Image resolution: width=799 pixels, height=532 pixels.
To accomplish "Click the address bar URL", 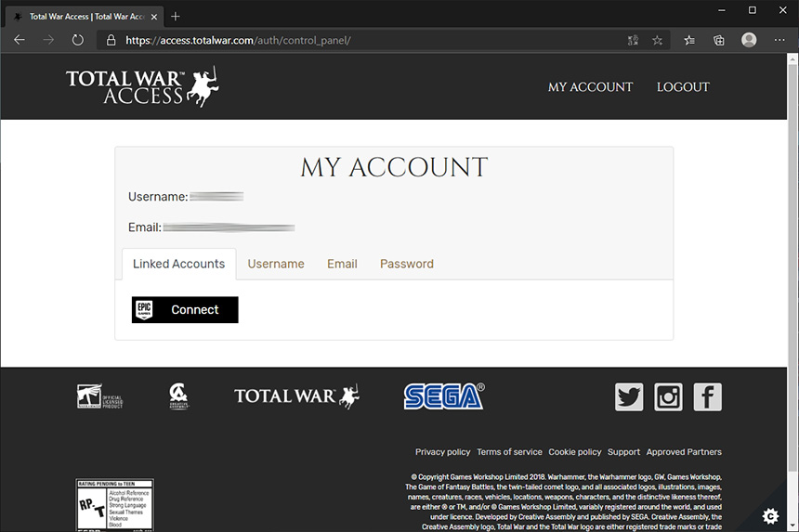I will click(238, 40).
